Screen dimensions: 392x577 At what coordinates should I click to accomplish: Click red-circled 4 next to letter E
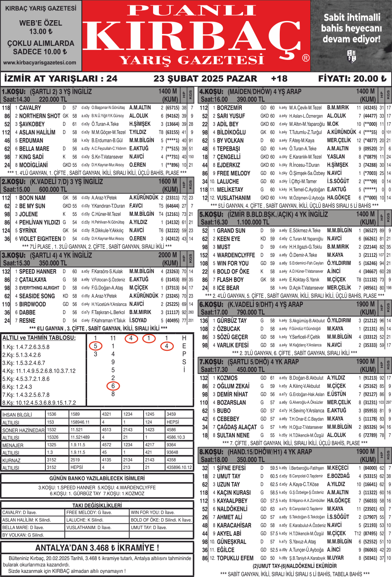(x=166, y=346)
